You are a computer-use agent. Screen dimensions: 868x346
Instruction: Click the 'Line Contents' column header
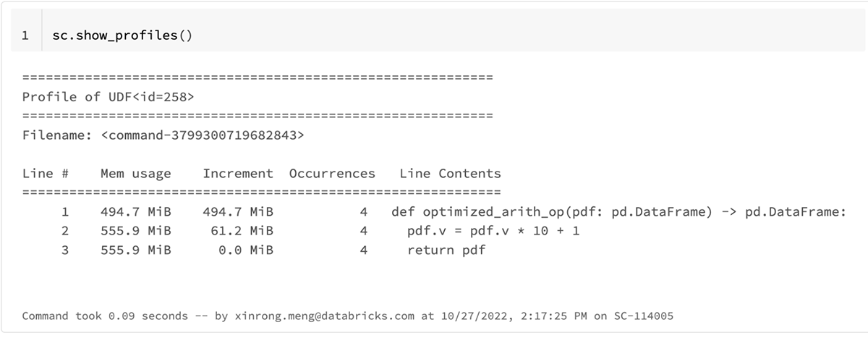(x=450, y=174)
